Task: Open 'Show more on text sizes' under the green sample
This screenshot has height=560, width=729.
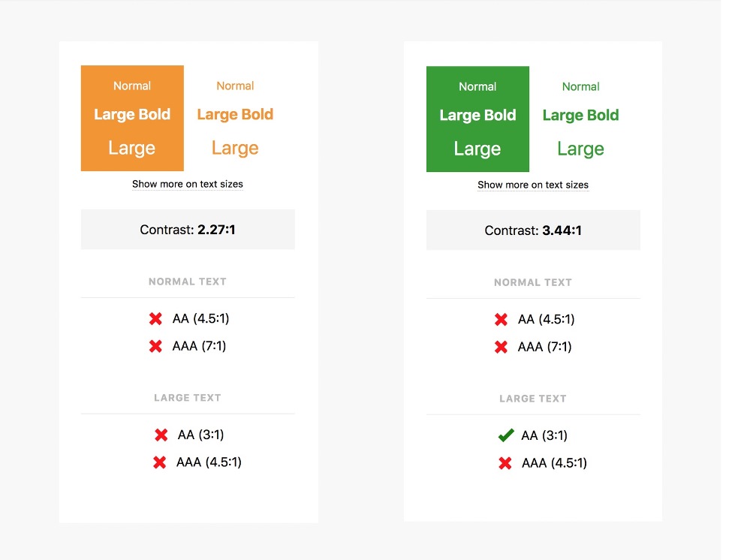Action: click(x=533, y=185)
